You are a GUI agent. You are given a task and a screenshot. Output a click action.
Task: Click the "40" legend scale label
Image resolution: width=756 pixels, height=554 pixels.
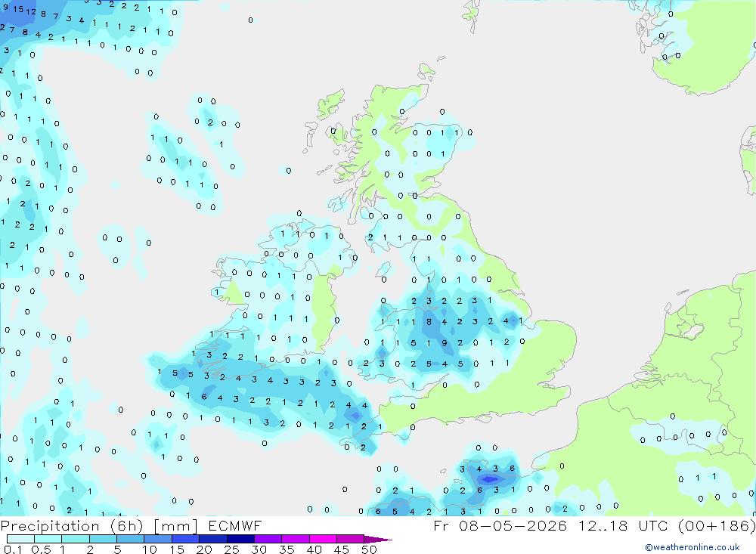tap(314, 549)
